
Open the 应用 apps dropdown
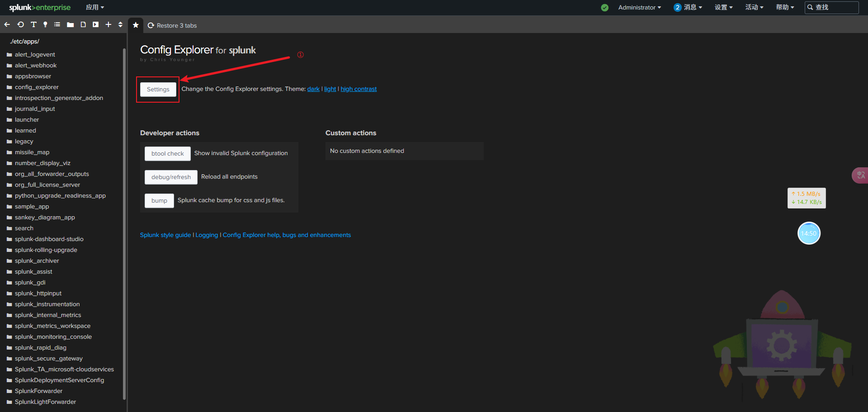tap(95, 7)
